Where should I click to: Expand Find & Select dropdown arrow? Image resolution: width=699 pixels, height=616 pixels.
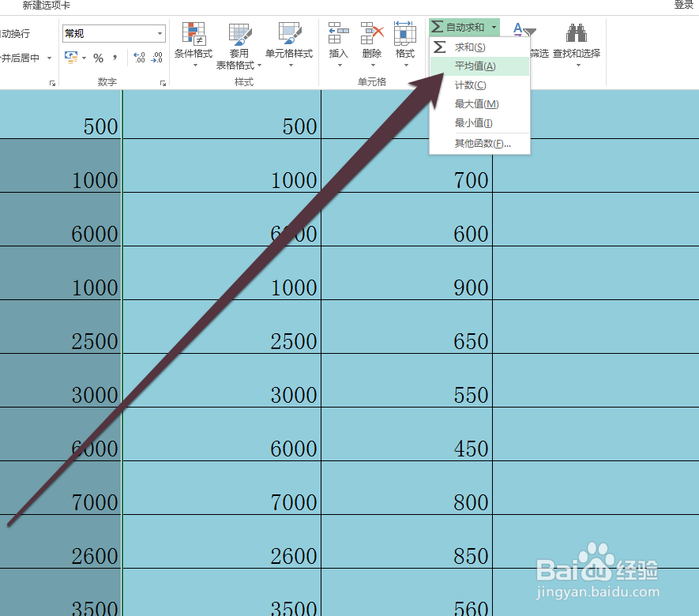[578, 66]
